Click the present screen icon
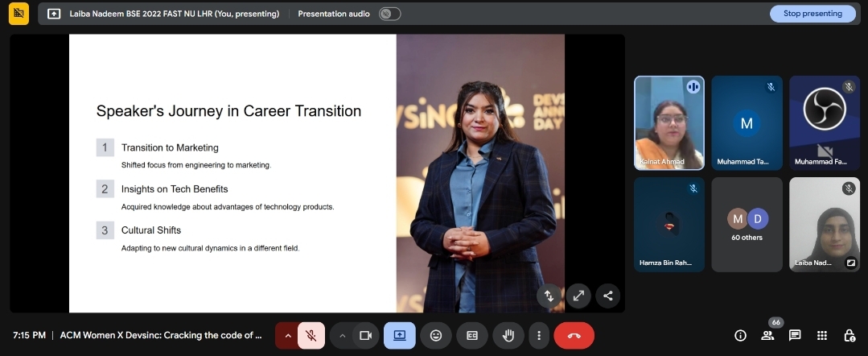This screenshot has height=356, width=868. tap(400, 335)
